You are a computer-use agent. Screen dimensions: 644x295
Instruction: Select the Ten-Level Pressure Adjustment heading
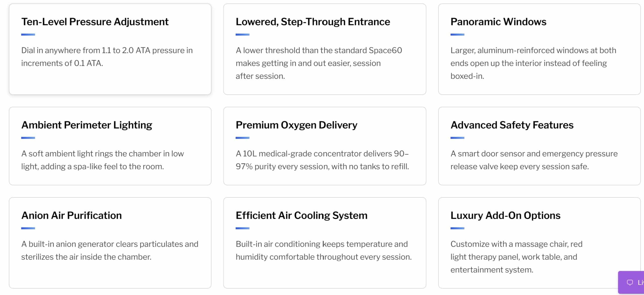95,22
